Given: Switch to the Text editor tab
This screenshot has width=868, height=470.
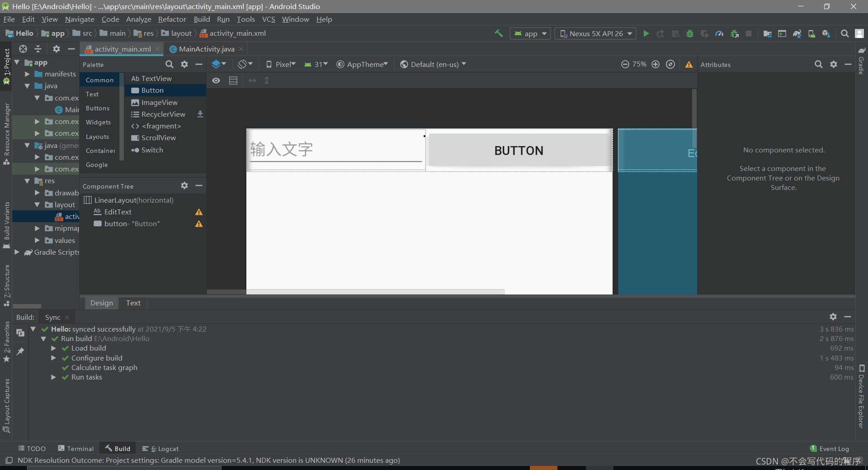Looking at the screenshot, I should click(133, 303).
